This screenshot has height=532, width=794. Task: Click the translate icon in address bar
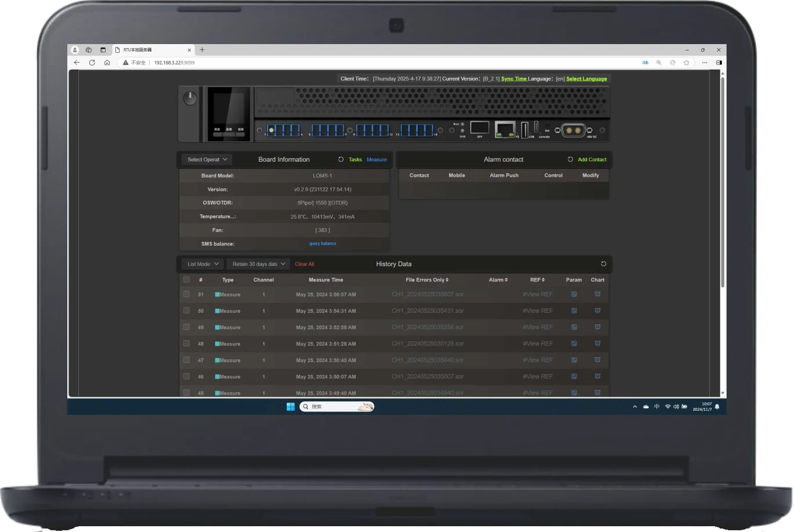click(645, 62)
